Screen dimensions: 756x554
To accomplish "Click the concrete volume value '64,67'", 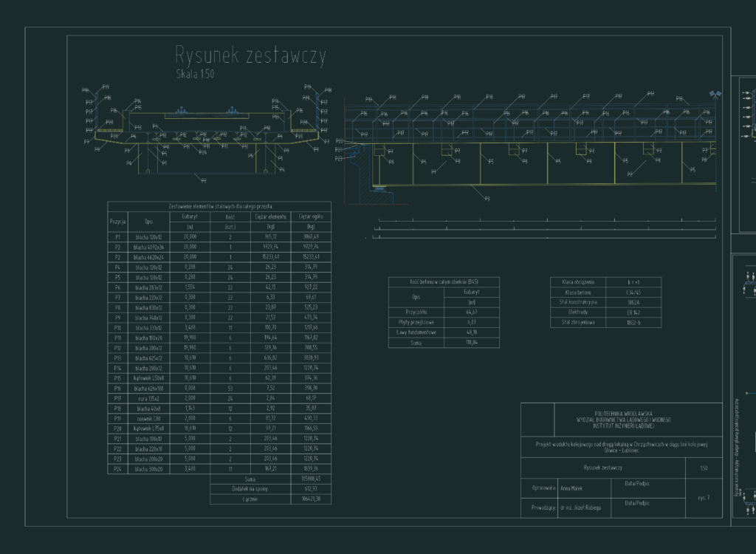I will pos(472,312).
